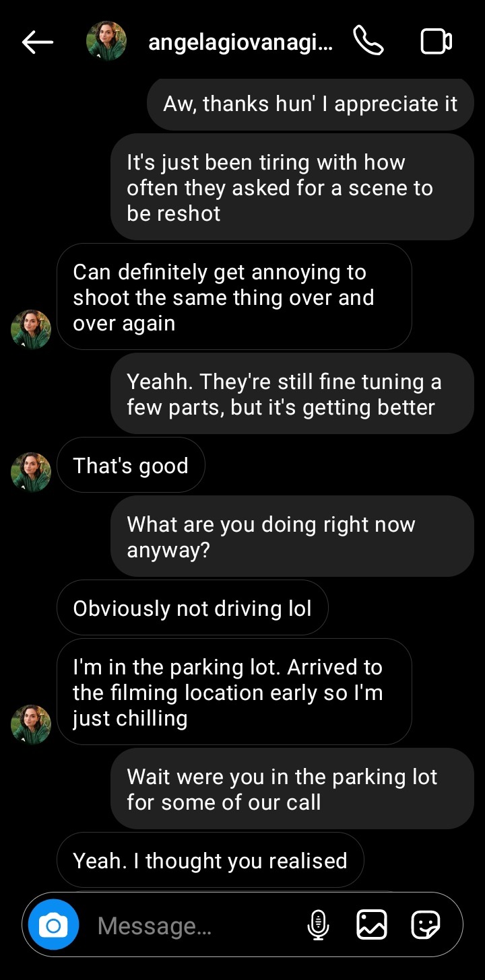Open the sticker picker icon

point(426,925)
